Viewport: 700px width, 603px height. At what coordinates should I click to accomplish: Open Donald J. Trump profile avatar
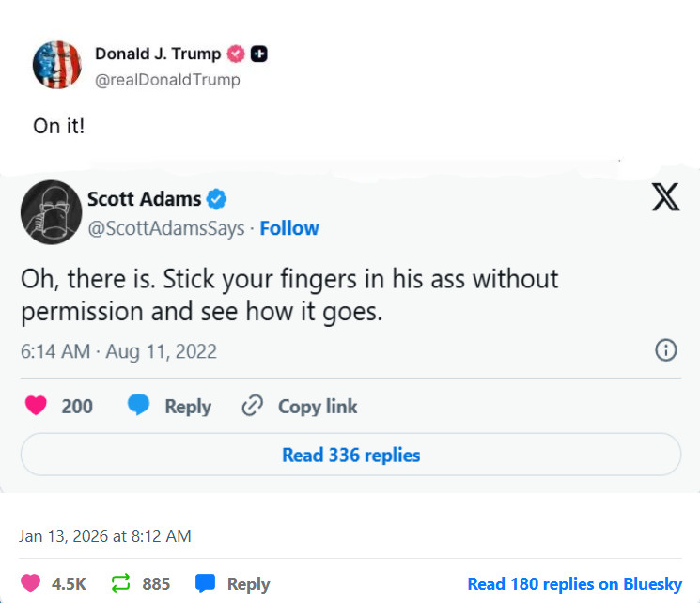tap(57, 65)
